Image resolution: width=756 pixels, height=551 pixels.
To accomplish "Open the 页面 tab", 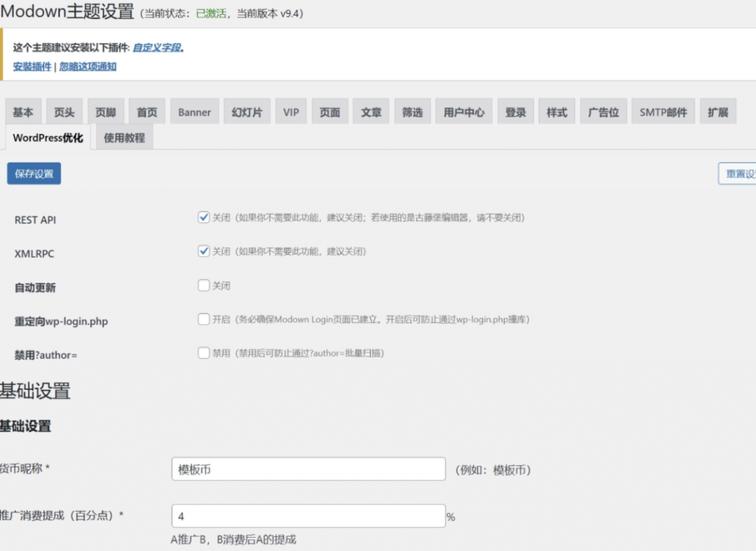I will (330, 112).
